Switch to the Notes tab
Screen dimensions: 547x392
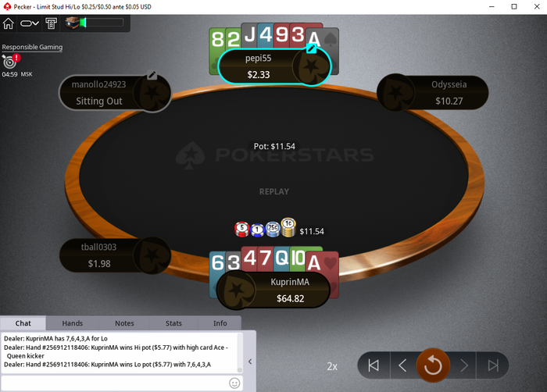coord(124,323)
